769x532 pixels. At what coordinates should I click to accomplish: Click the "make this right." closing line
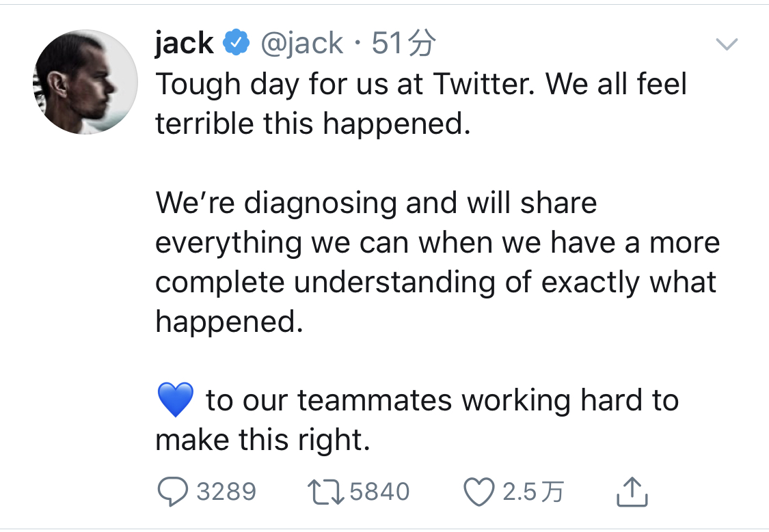[262, 440]
